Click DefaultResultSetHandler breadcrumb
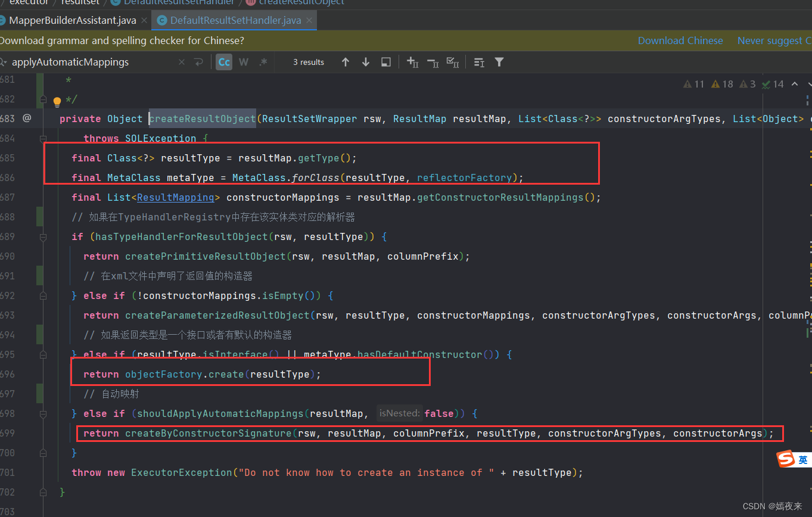The height and width of the screenshot is (517, 812). tap(178, 2)
